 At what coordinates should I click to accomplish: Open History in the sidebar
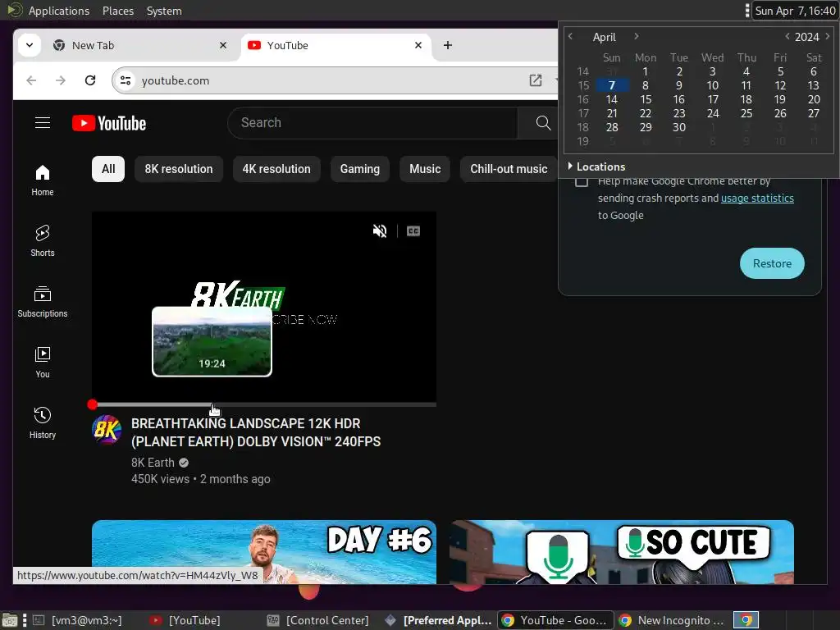[43, 423]
